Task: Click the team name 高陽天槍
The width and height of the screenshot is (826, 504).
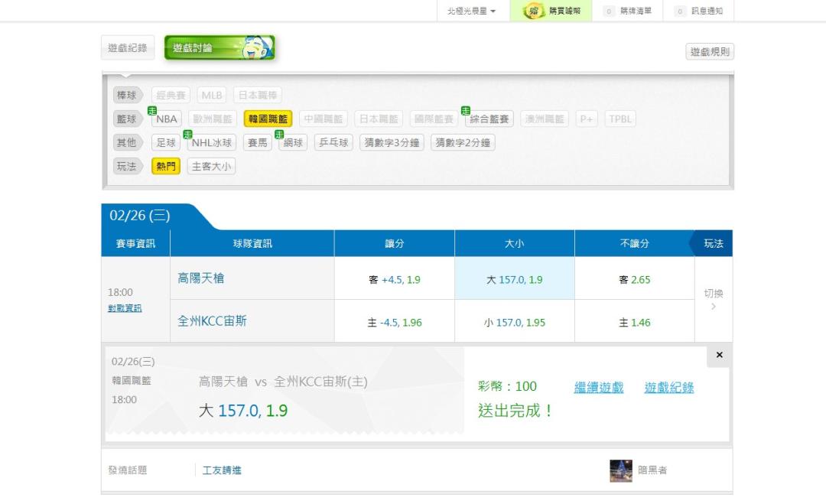Action: tap(200, 278)
